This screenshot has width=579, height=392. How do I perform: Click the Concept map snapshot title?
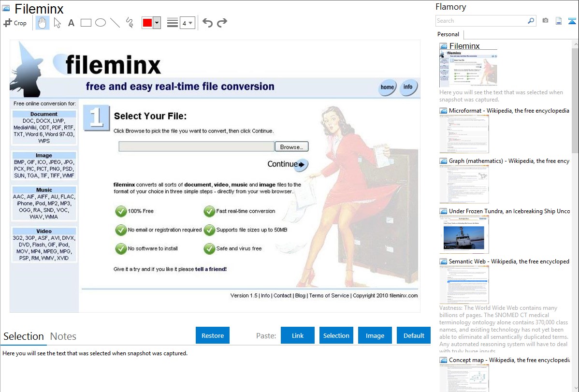pyautogui.click(x=509, y=360)
